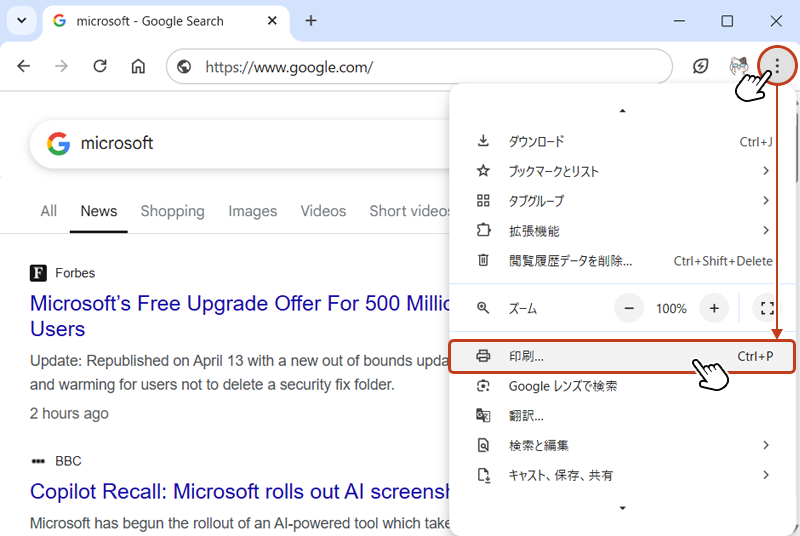Image resolution: width=800 pixels, height=536 pixels.
Task: Open the profile avatar icon
Action: point(739,66)
